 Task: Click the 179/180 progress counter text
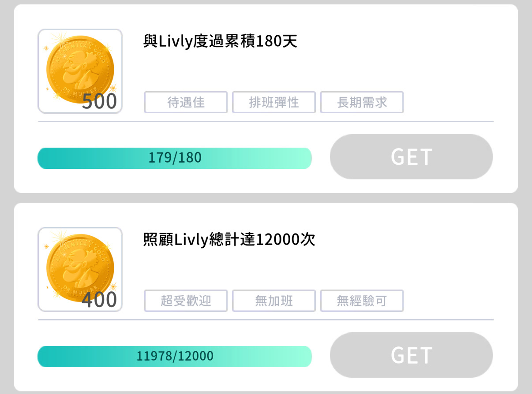(175, 158)
